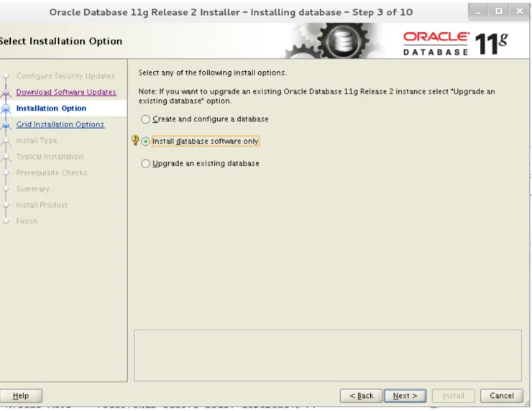532x411 pixels.
Task: Click the Grid Installation Options step marker icon
Action: (6, 125)
